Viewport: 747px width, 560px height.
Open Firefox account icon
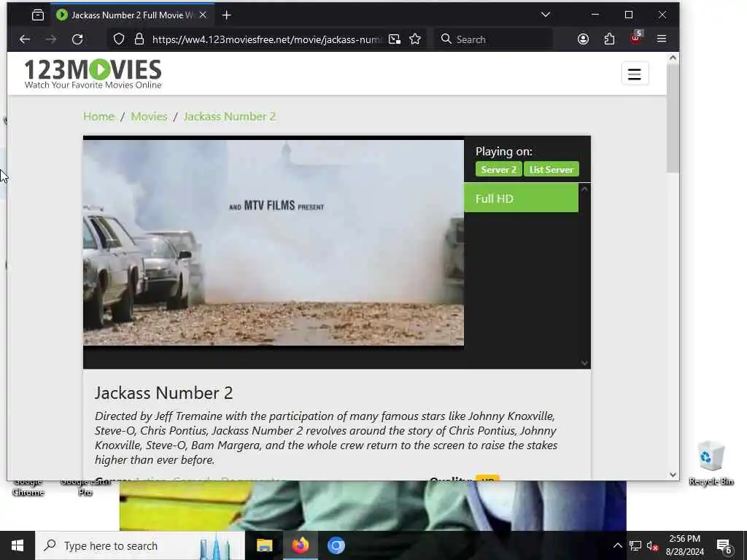pos(583,39)
